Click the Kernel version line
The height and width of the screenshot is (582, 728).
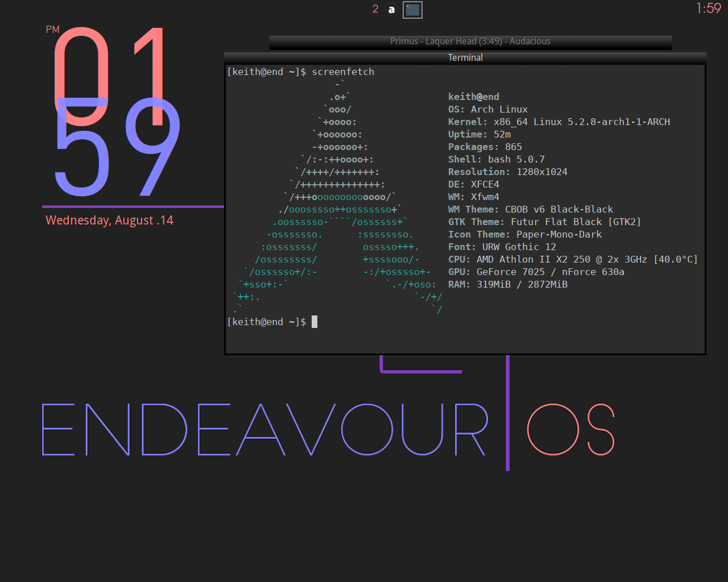pyautogui.click(x=559, y=122)
